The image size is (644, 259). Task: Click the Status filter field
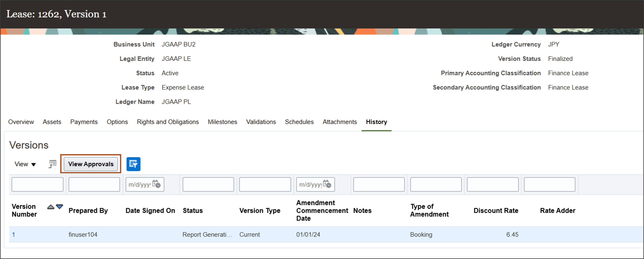(x=208, y=184)
